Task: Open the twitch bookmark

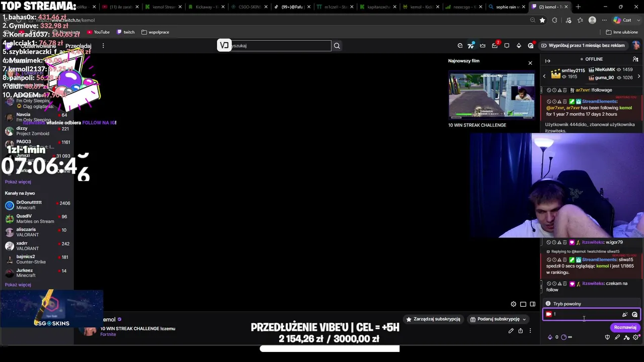Action: (126, 32)
